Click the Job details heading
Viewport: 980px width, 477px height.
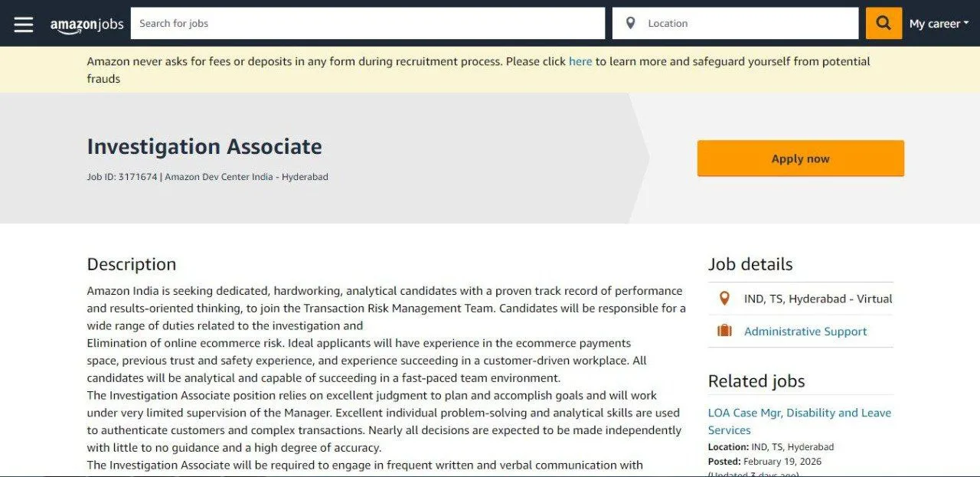click(x=750, y=264)
